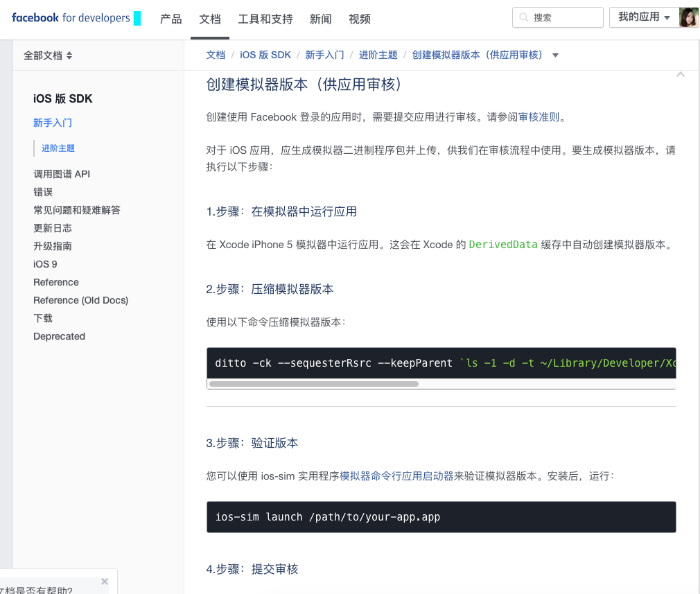The height and width of the screenshot is (594, 700).
Task: Open the profile avatar menu
Action: tap(688, 17)
